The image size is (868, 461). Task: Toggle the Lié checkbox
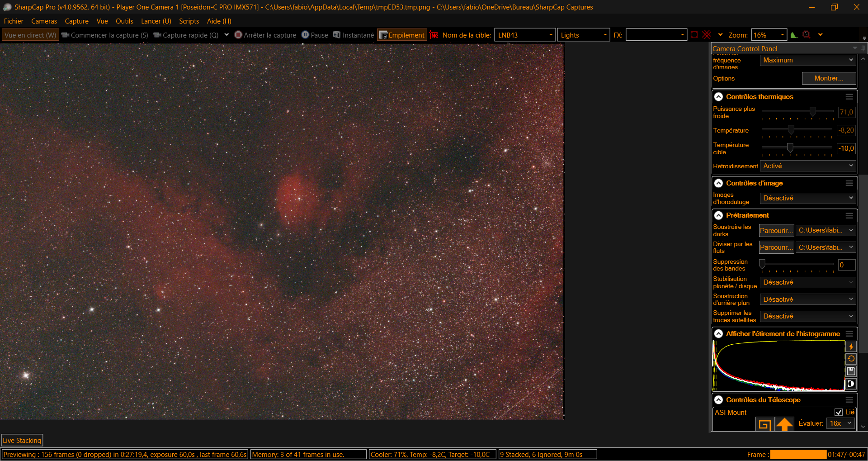(x=839, y=412)
